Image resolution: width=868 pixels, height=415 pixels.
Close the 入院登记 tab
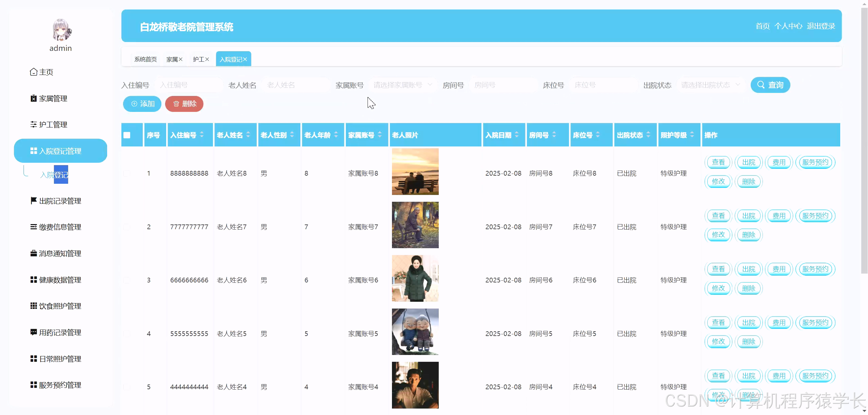pyautogui.click(x=245, y=59)
